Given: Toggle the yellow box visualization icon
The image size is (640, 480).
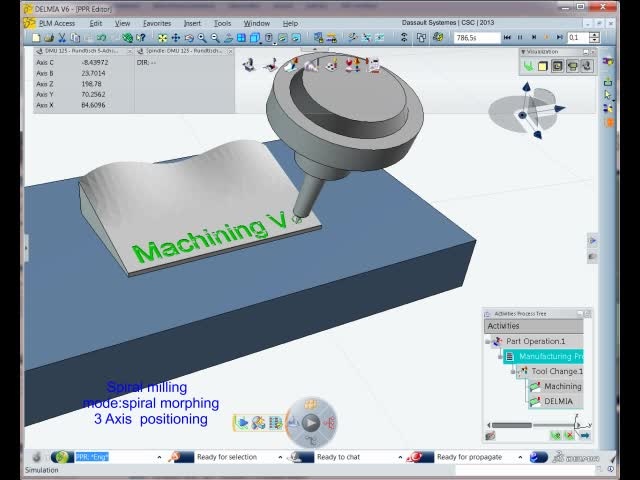Looking at the screenshot, I should point(542,66).
